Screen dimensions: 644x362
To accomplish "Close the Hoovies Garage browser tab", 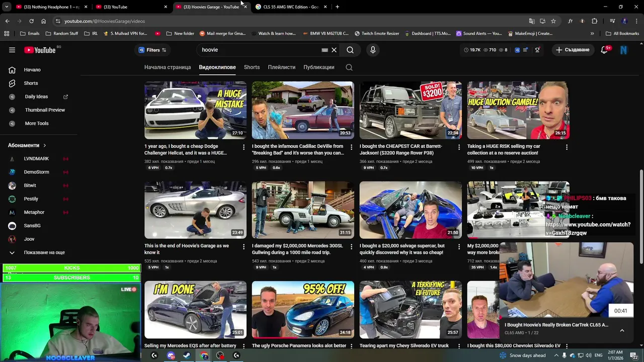I will (245, 7).
